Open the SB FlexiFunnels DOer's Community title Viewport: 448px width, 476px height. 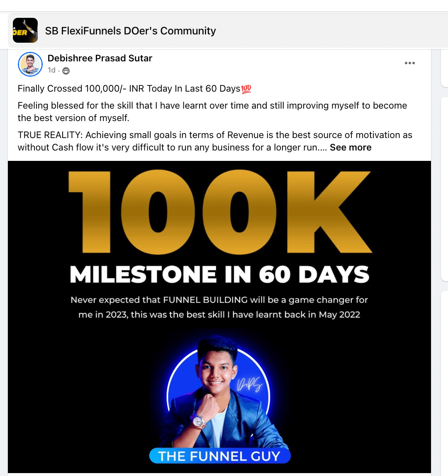[130, 31]
